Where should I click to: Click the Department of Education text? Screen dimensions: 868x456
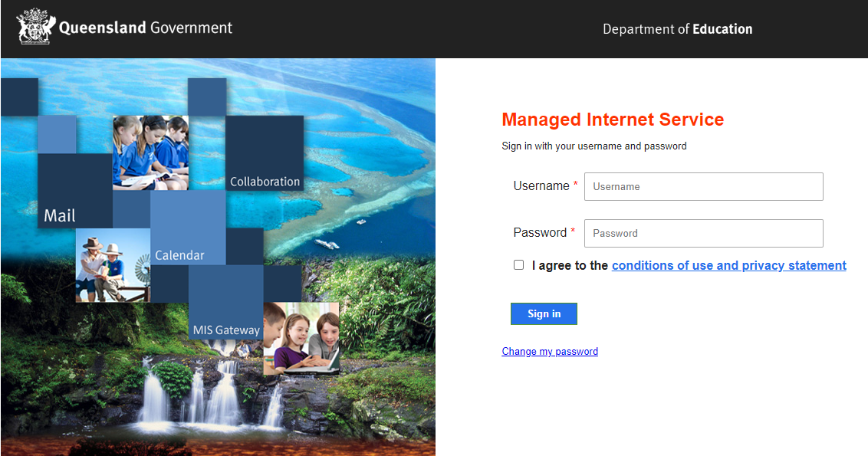[x=678, y=29]
